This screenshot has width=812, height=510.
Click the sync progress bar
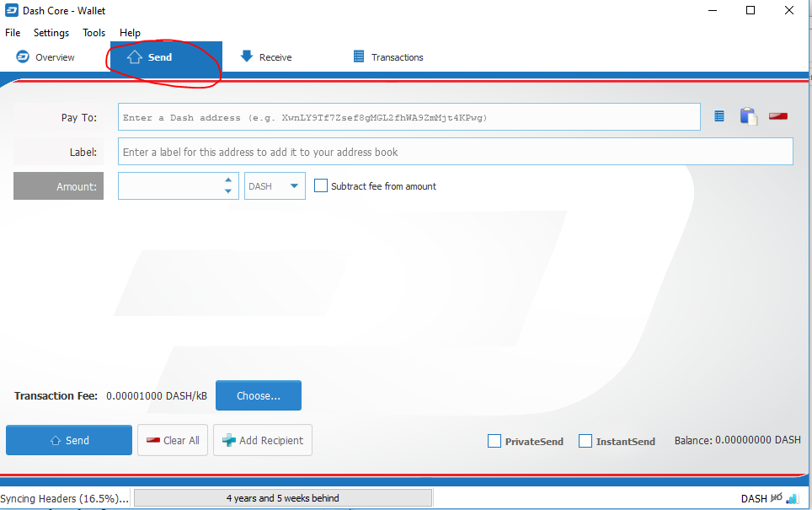click(283, 498)
